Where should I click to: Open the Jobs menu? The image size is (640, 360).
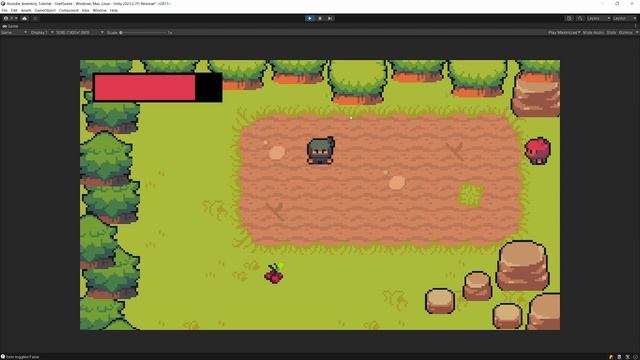pyautogui.click(x=85, y=10)
